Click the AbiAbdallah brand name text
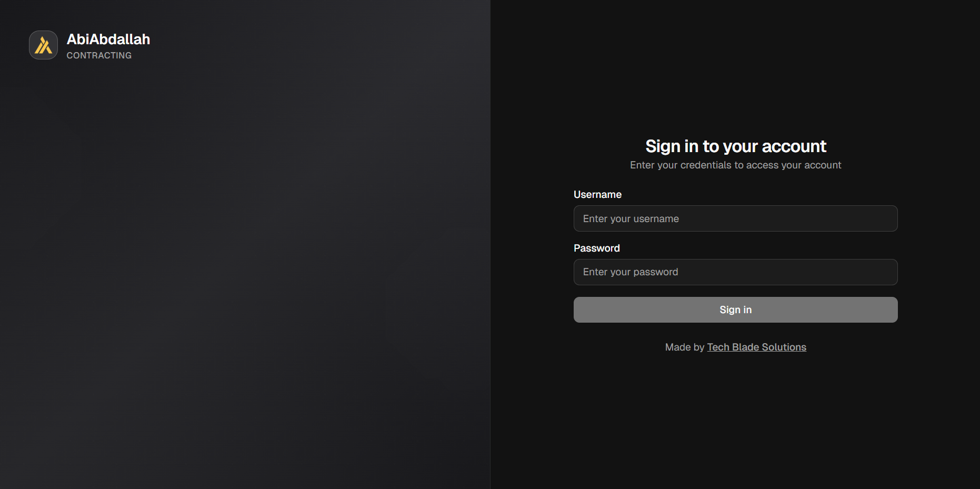Viewport: 980px width, 489px height. [x=108, y=39]
